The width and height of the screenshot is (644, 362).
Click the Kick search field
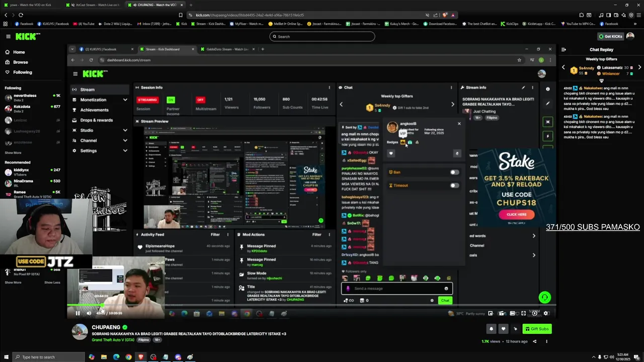[x=322, y=36]
